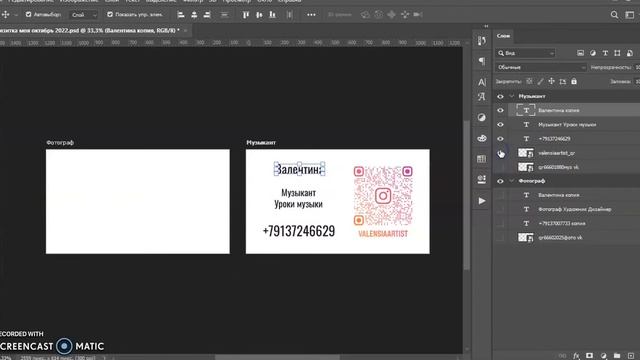This screenshot has width=640, height=360.
Task: Filter layers by shape layers icon
Action: [x=617, y=53]
